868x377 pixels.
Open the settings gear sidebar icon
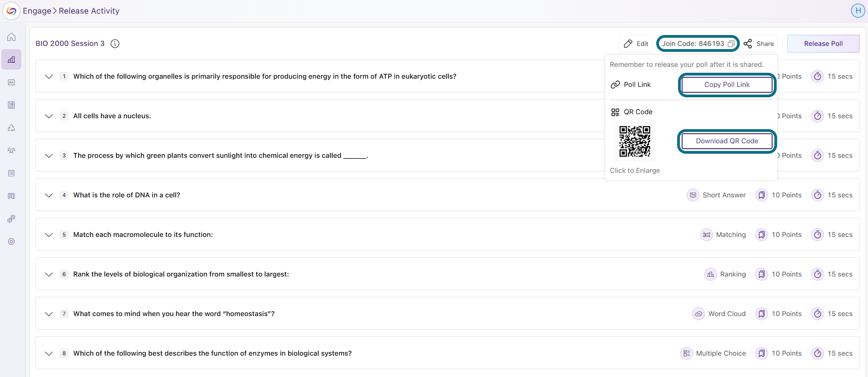[11, 241]
